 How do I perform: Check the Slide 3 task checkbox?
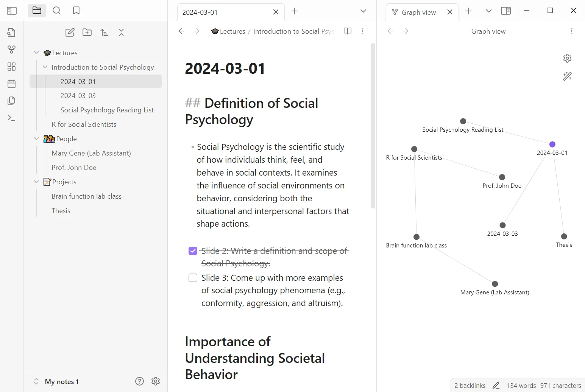coord(193,278)
